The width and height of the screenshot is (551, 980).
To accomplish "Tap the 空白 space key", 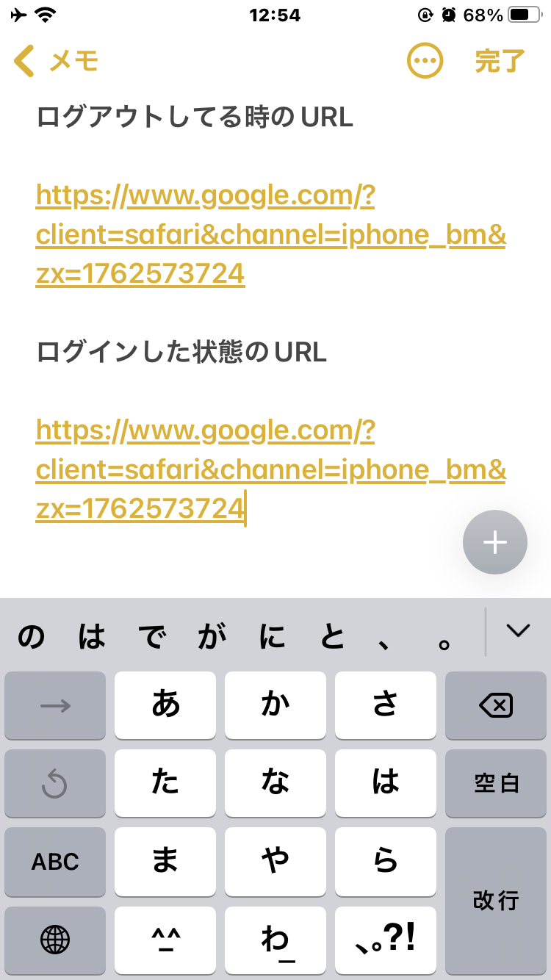I will (496, 783).
